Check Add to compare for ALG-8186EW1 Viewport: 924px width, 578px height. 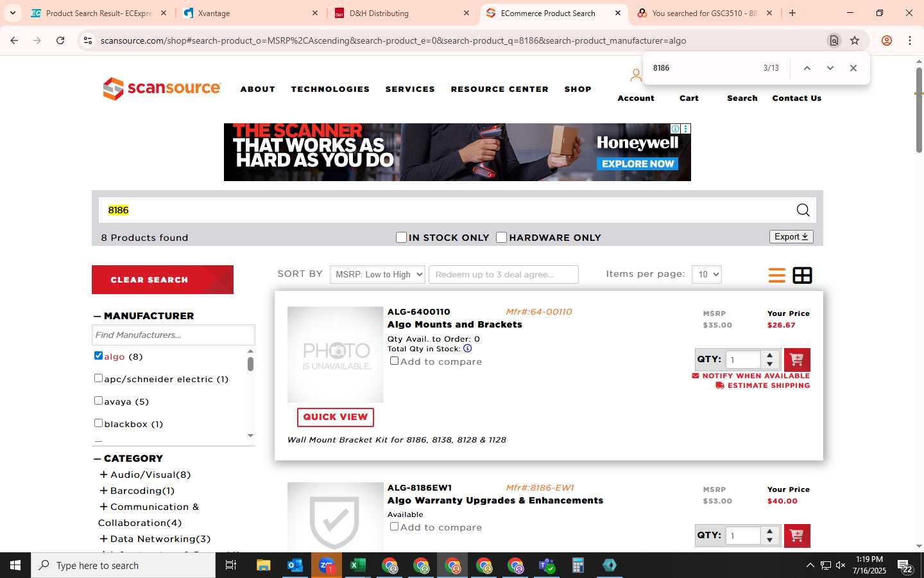(x=394, y=527)
